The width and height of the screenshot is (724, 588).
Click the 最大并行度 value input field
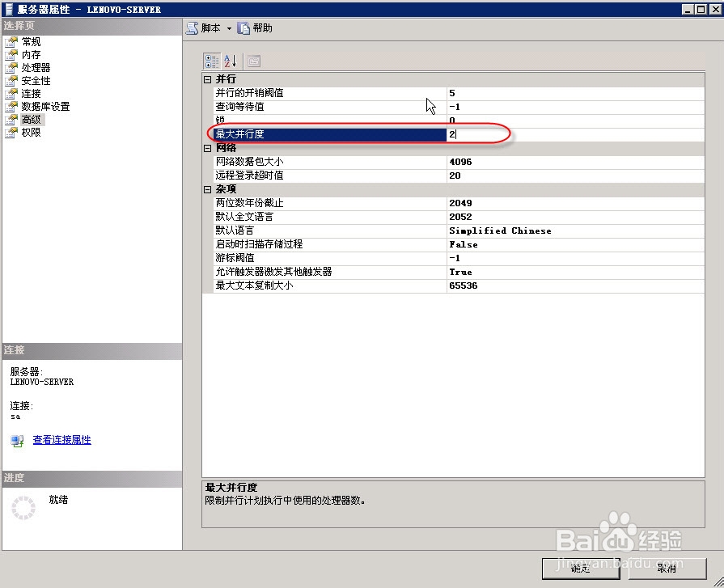[x=485, y=133]
